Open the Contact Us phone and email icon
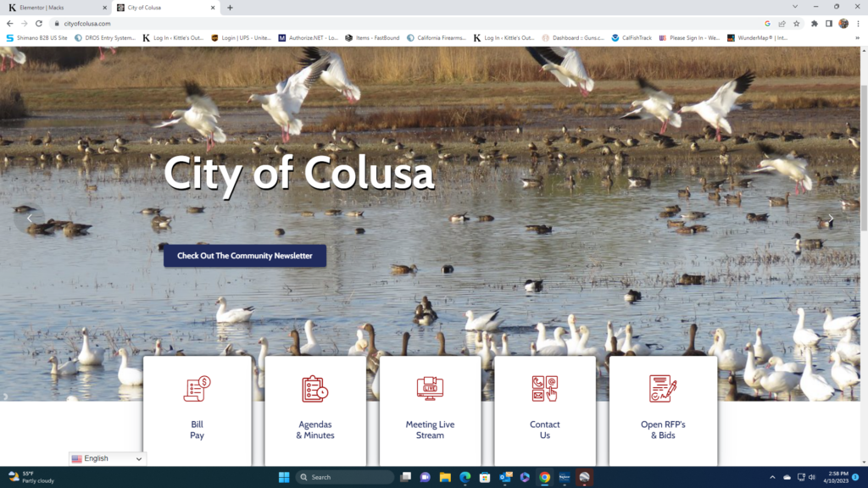868x488 pixels. point(545,388)
